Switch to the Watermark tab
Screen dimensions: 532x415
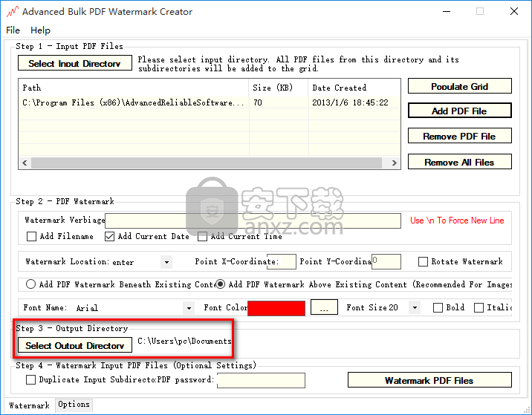click(x=29, y=405)
